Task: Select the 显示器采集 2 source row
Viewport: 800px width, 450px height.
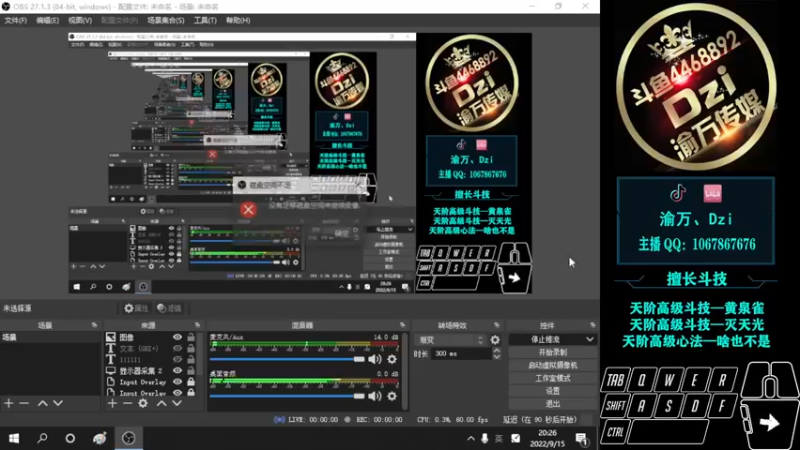Action: (x=151, y=370)
